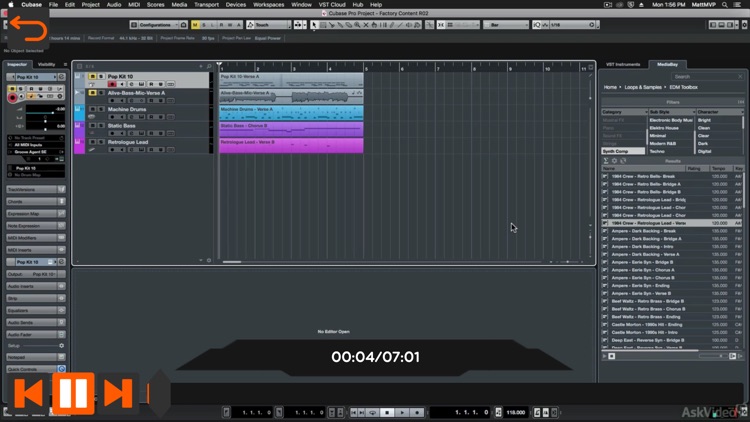Go to the previous marker in the transport bar
Screen dimensions: 750x422
[x=354, y=412]
